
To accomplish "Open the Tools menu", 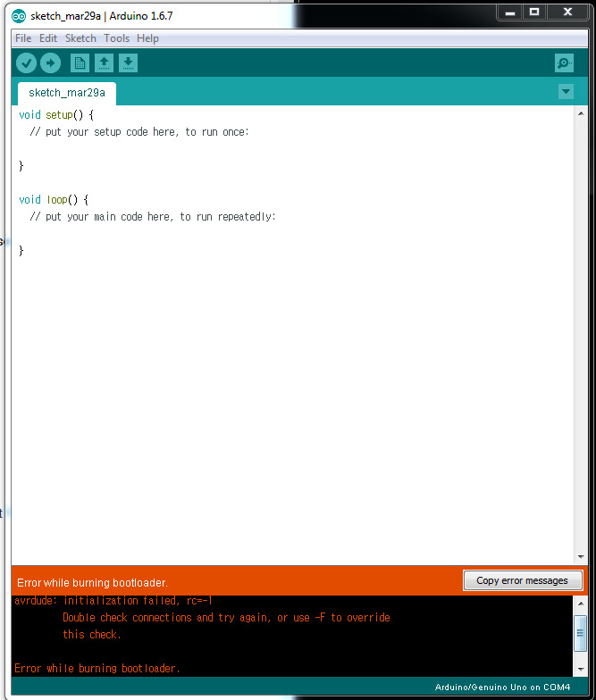I will click(x=116, y=38).
